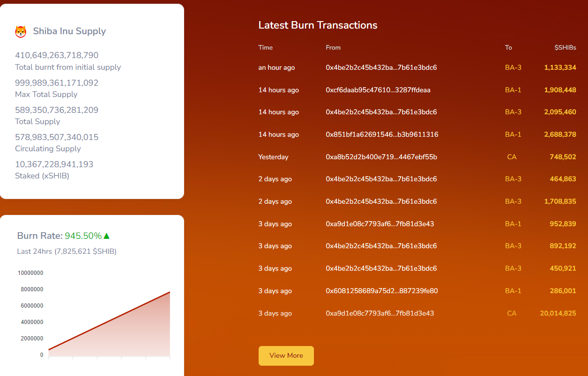Click the Shiba Inu Supply title
This screenshot has width=588, height=376.
[x=69, y=31]
